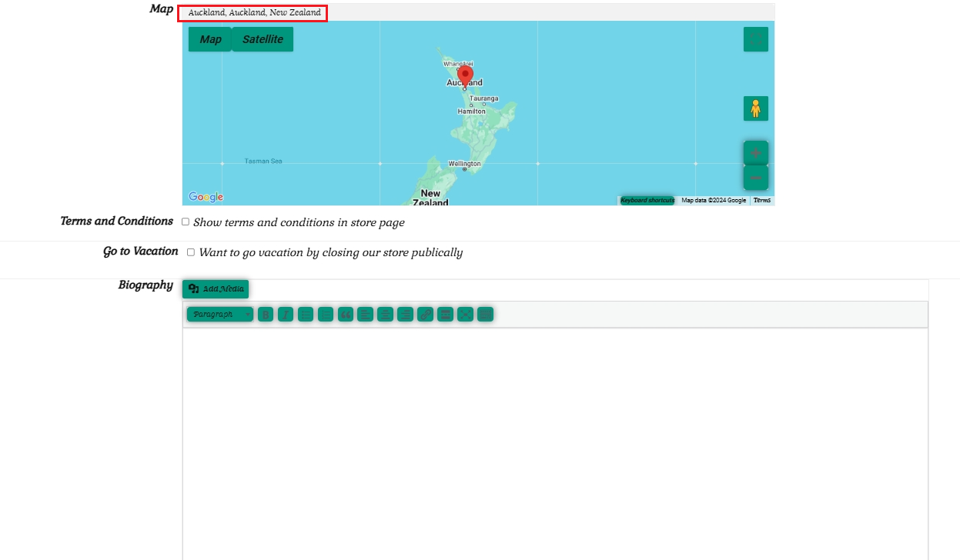
Task: Toggle the editor toolbar expander icon
Action: 485,315
